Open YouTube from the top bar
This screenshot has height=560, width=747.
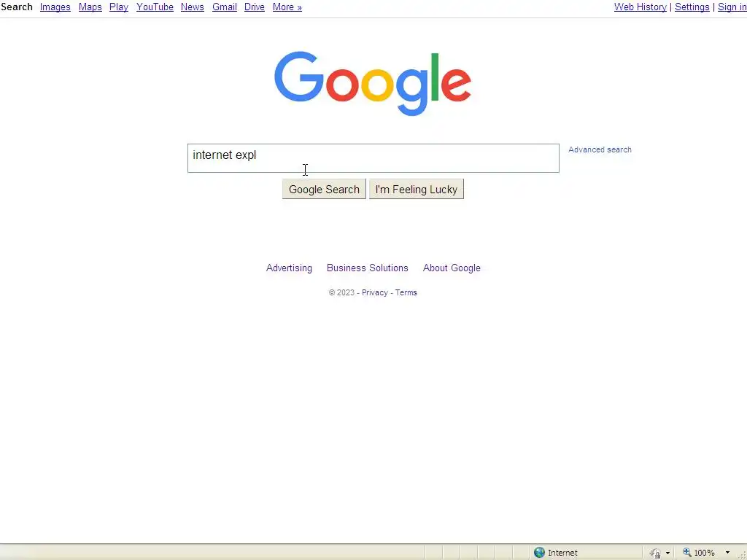pos(155,7)
